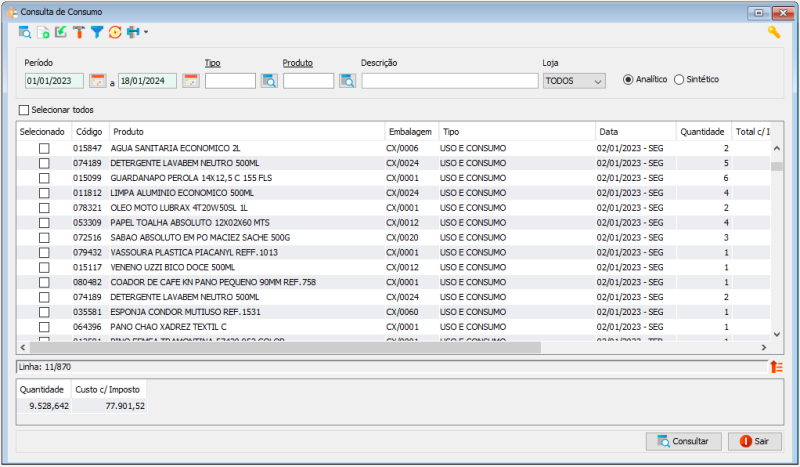The image size is (800, 467).
Task: Click the end date field 18/01/2024
Action: pyautogui.click(x=147, y=81)
